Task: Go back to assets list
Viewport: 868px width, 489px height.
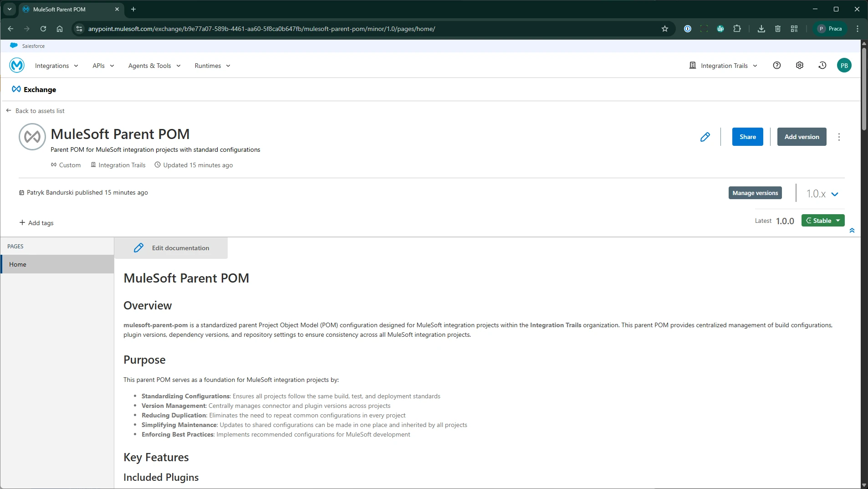Action: pos(35,111)
